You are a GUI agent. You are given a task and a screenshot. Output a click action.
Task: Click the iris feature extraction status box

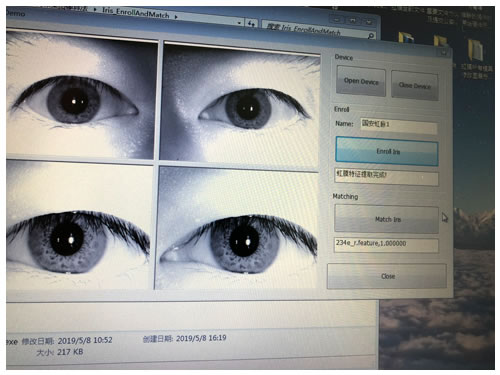386,177
